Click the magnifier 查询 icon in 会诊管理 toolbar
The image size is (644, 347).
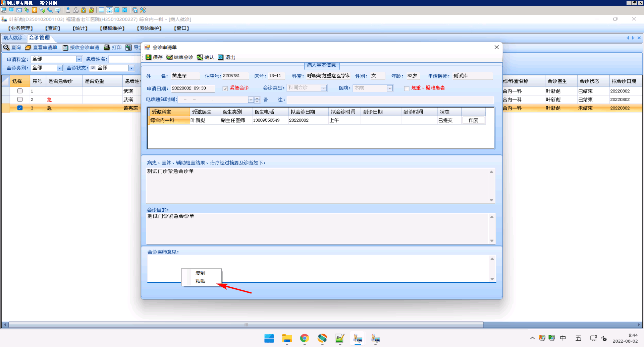[6, 48]
